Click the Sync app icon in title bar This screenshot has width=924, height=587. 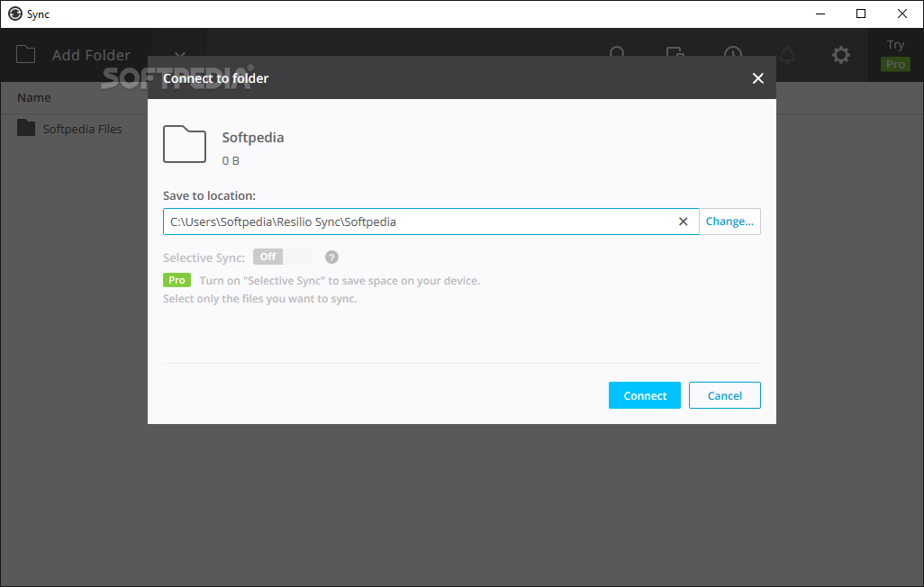[15, 14]
